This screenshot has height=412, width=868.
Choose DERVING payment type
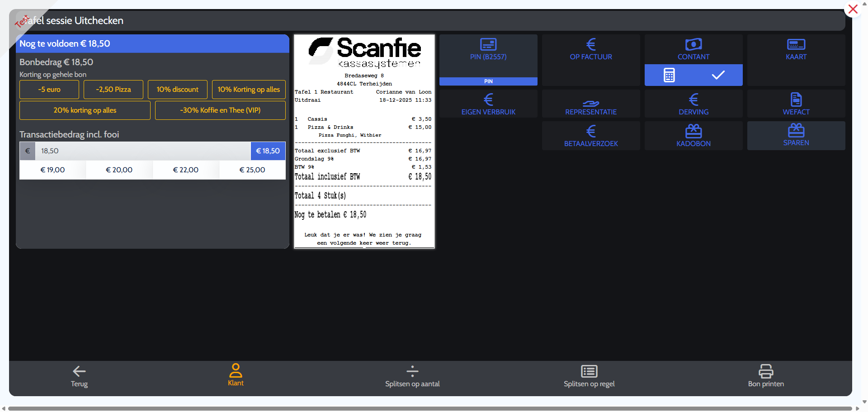(x=693, y=104)
